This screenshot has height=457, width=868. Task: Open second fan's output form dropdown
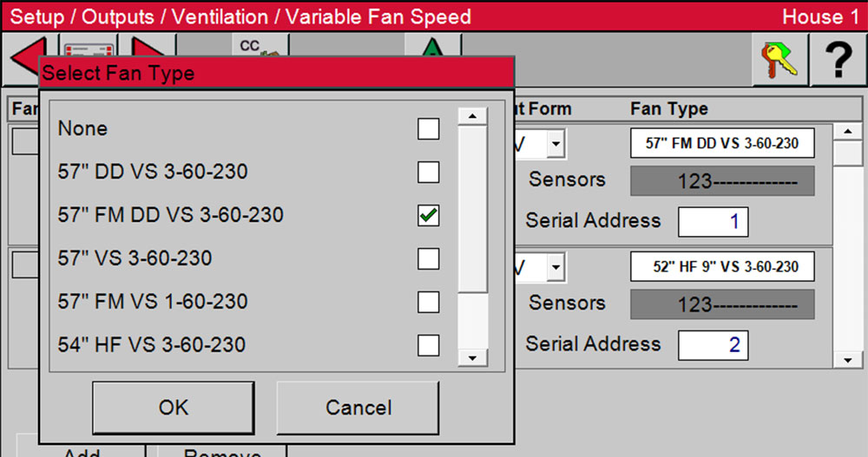pos(556,267)
